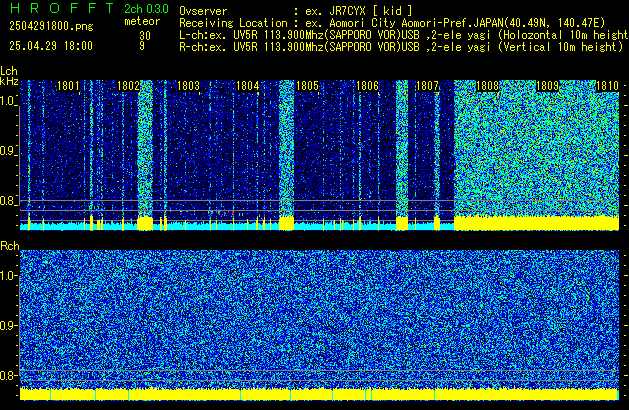Screen dimensions: 629x410
Task: Click the 1805 time marker
Action: [x=307, y=86]
